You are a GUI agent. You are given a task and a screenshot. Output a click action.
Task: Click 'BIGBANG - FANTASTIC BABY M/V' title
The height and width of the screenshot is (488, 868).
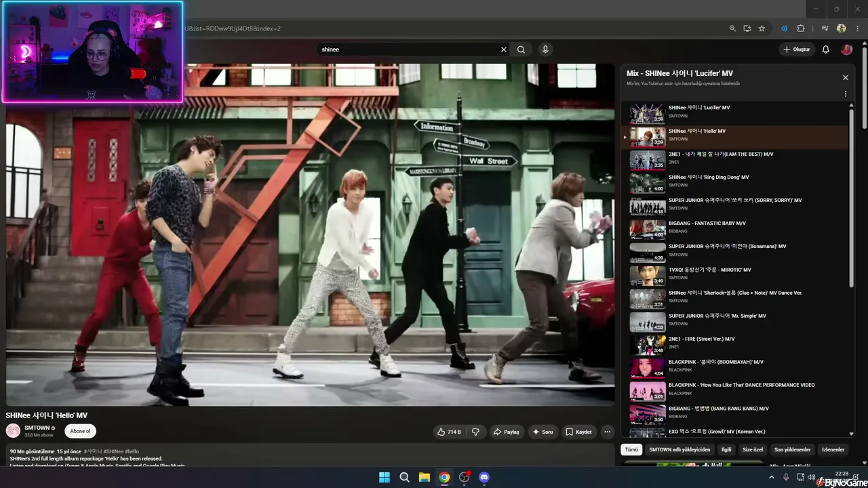pyautogui.click(x=707, y=224)
